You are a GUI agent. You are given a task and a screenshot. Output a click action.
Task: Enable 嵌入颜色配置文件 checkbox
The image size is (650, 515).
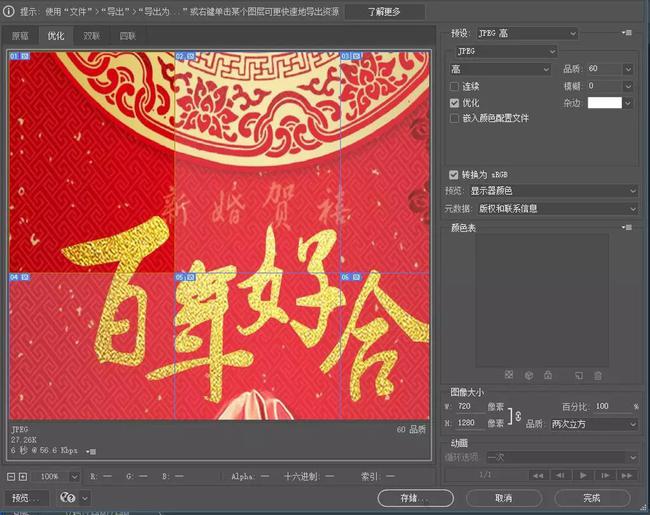tap(454, 119)
